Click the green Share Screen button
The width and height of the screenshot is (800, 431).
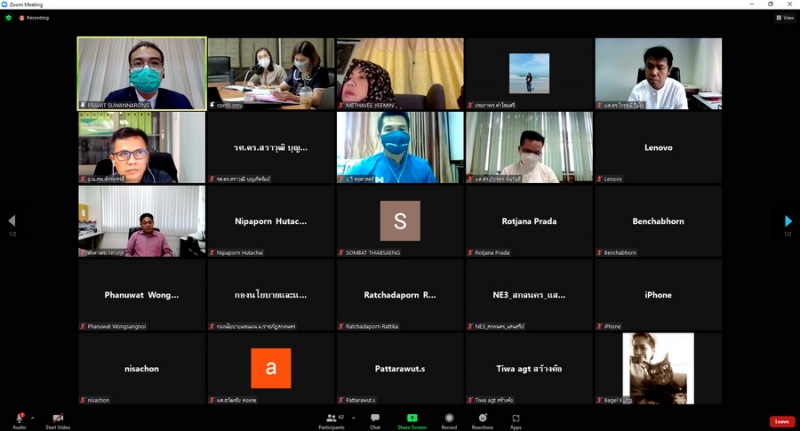(x=412, y=418)
